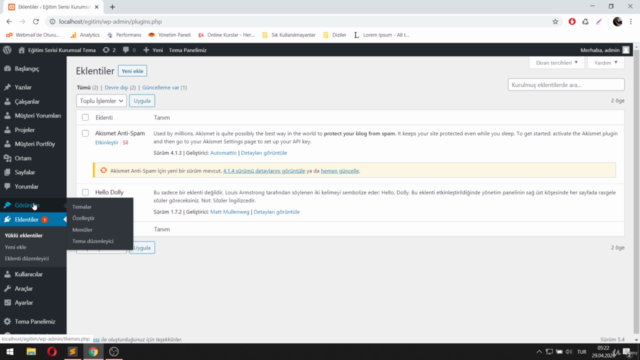Open Sublime Text from taskbar
Screen dimensions: 640x360
(x=73, y=352)
